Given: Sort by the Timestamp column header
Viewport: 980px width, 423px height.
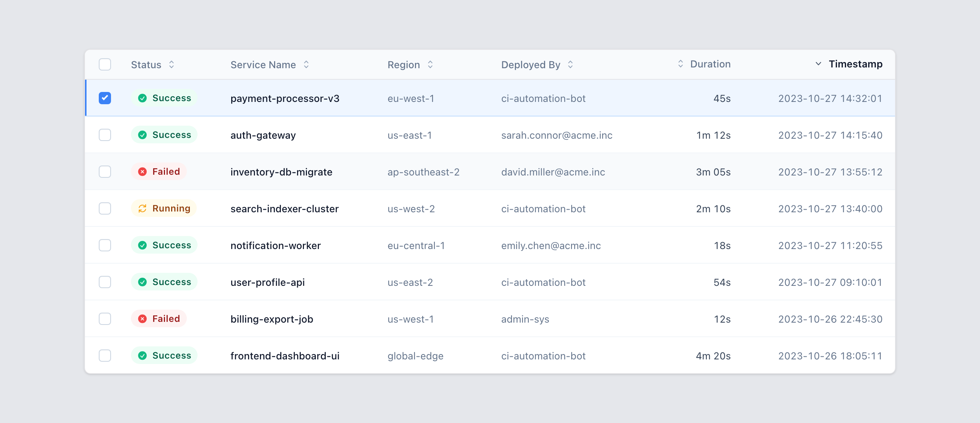Looking at the screenshot, I should click(856, 64).
